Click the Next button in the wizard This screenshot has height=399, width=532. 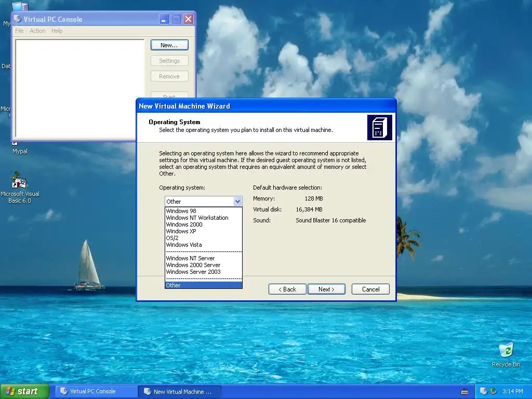(326, 289)
